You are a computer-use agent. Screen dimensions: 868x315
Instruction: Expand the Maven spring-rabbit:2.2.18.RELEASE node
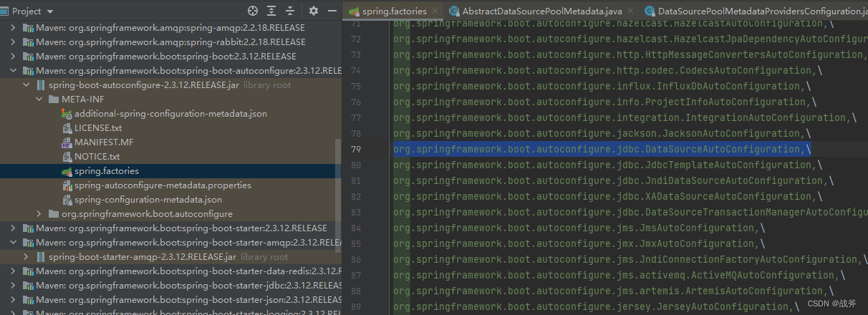click(14, 42)
